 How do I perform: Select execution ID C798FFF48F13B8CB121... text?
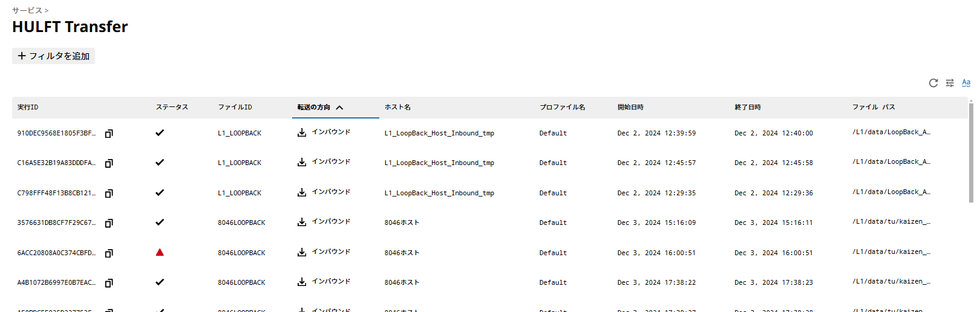[56, 193]
